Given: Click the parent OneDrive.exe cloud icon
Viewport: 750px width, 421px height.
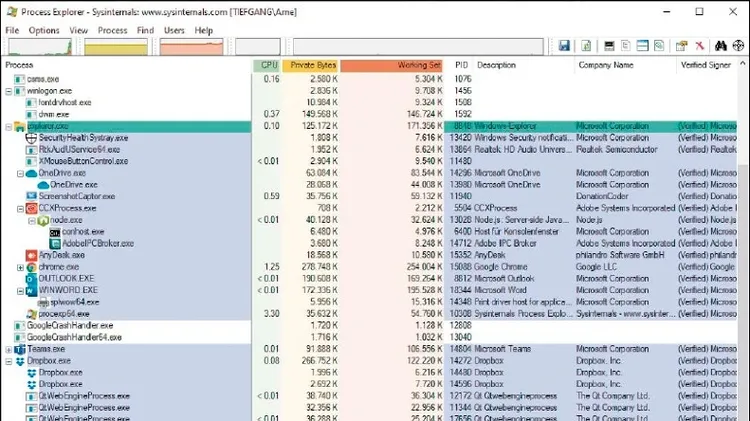Looking at the screenshot, I should 31,173.
